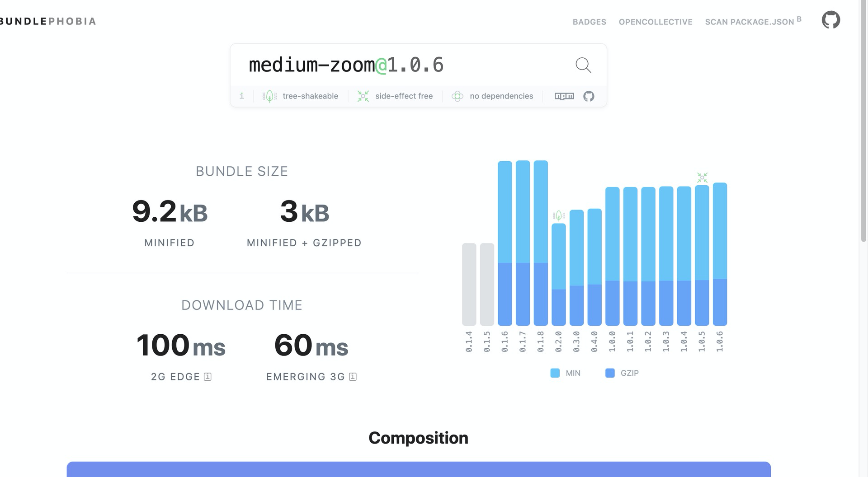Open the BADGES navigation link
Viewport: 868px width, 477px height.
(x=589, y=22)
